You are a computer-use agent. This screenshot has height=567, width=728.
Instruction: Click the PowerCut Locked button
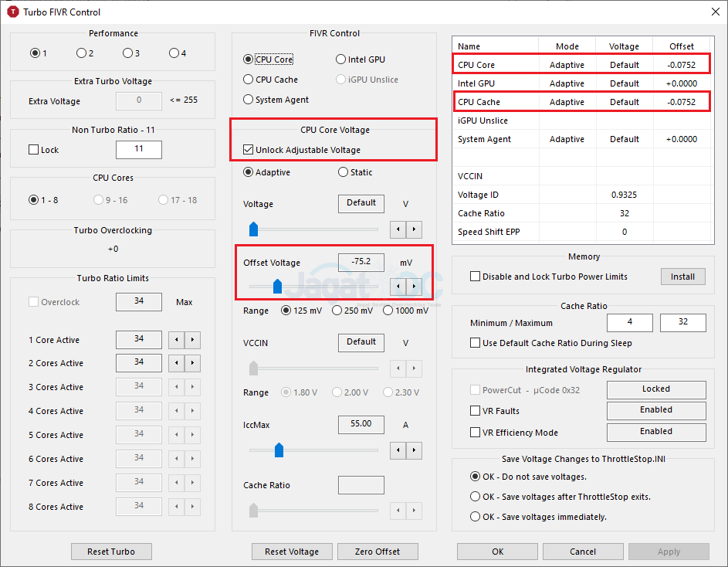656,389
